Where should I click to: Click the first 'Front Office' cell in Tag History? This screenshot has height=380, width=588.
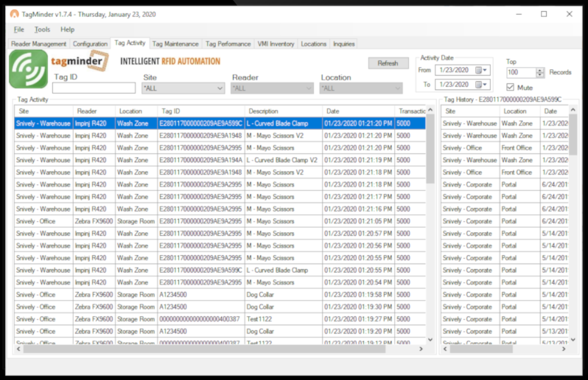click(x=520, y=148)
